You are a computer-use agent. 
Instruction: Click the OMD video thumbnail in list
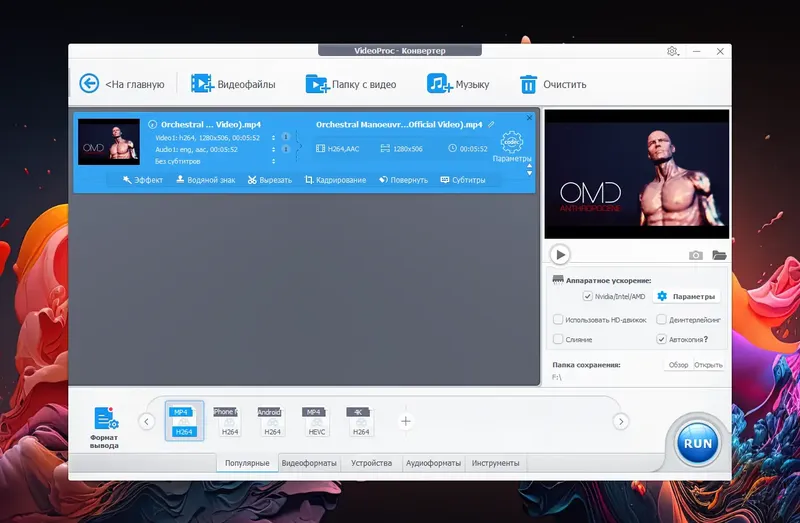(109, 142)
